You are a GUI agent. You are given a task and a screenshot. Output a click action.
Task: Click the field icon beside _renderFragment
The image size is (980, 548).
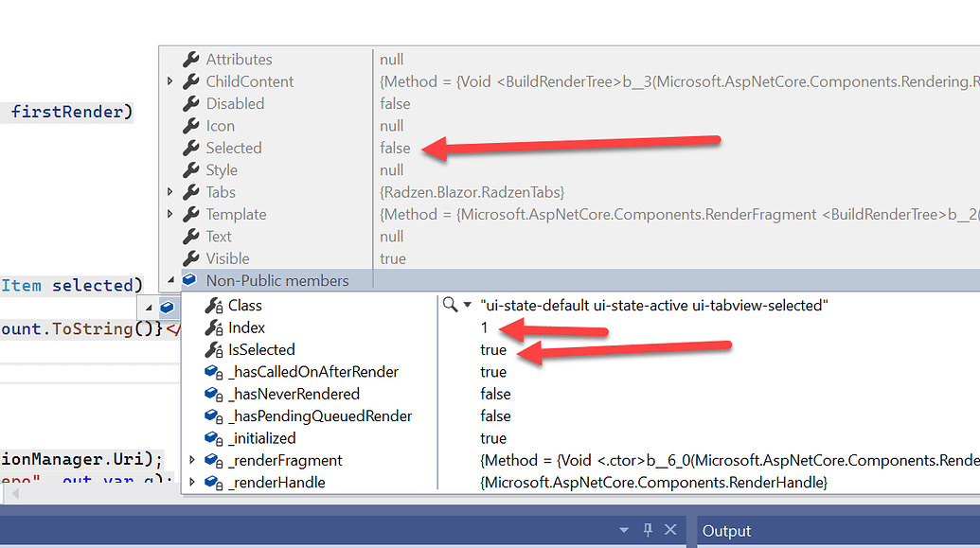(214, 461)
